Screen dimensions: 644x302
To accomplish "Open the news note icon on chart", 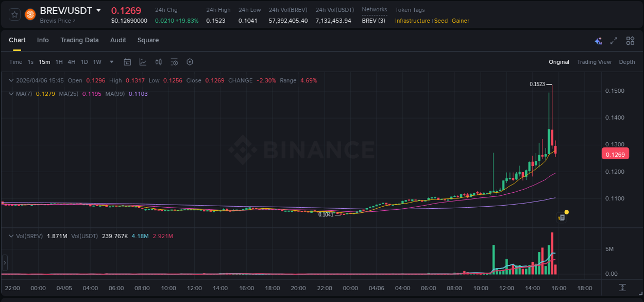I will [x=562, y=218].
